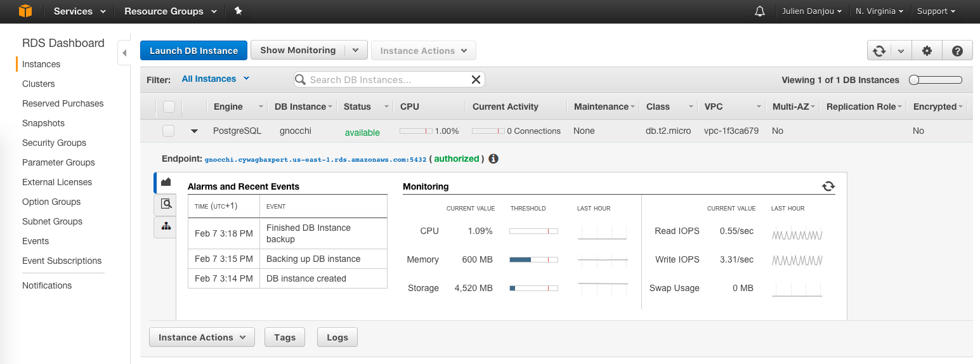The image size is (980, 364).
Task: Open Option Groups in sidebar
Action: coord(51,202)
